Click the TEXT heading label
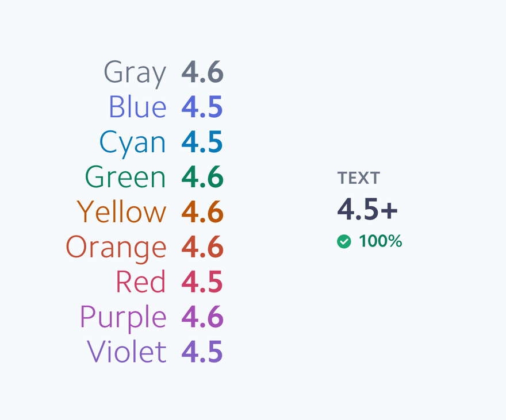The width and height of the screenshot is (506, 420). (359, 178)
